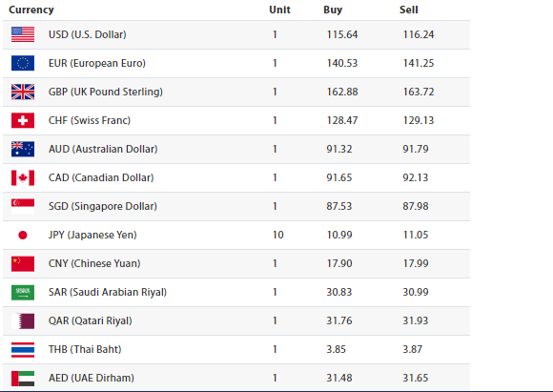
Task: Select the Japanese flag icon
Action: pos(23,235)
